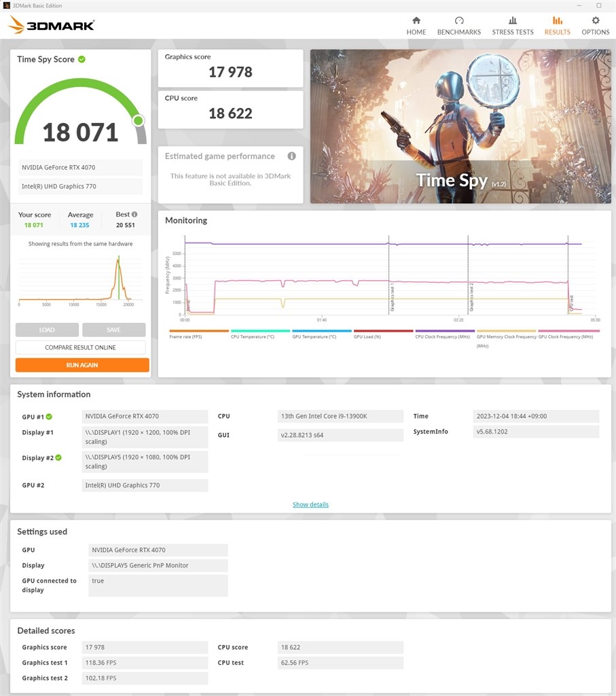Toggle the Frame rate (FPS) legend
This screenshot has width=616, height=696.
199,334
